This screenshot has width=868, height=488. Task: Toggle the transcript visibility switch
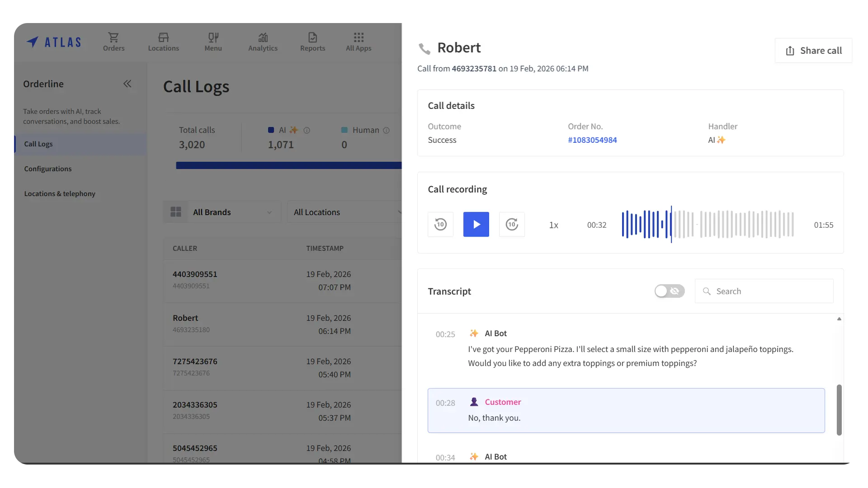[x=669, y=291]
